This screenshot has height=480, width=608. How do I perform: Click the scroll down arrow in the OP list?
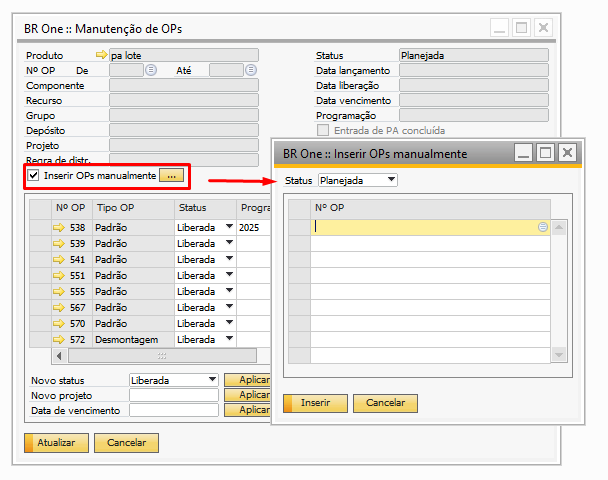(559, 354)
